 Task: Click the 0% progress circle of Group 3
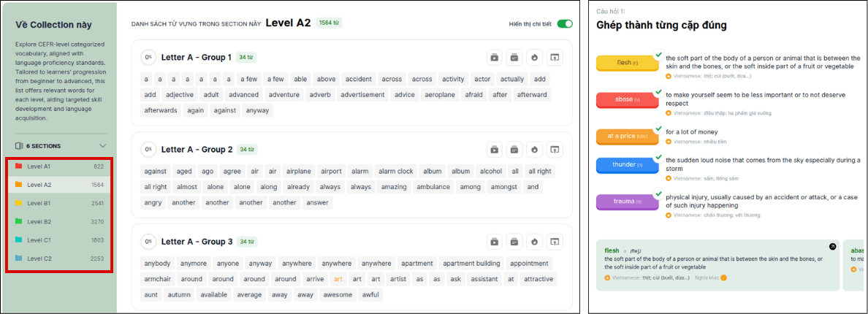point(148,242)
